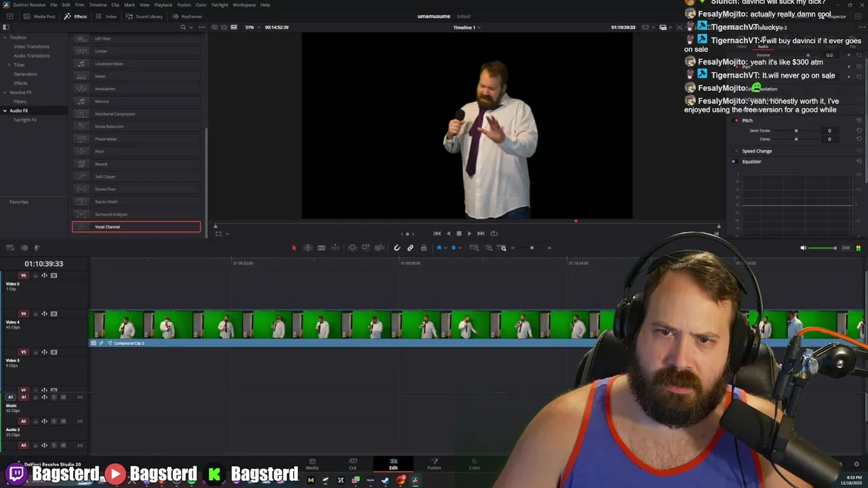Select Generators in the effects tree
The width and height of the screenshot is (868, 488).
pos(26,74)
